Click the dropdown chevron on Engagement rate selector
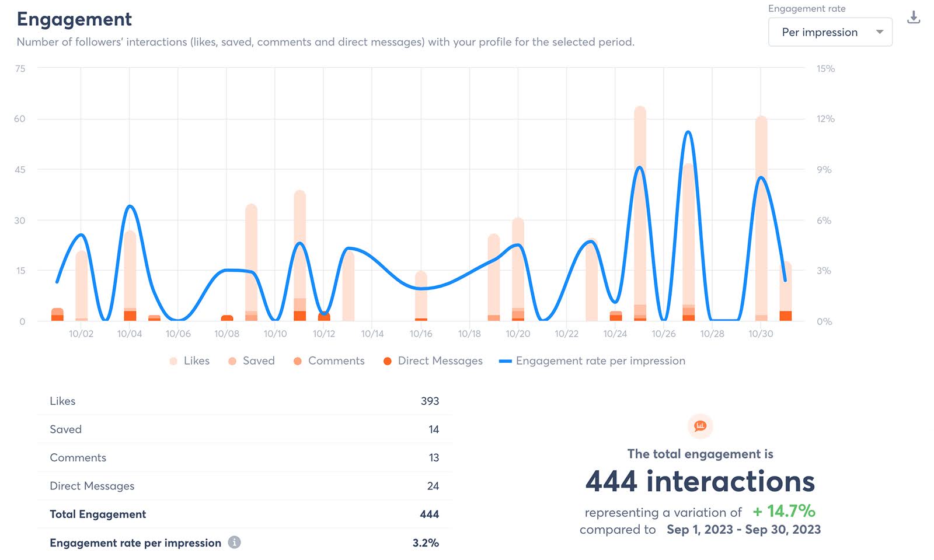This screenshot has width=934, height=560. click(x=880, y=32)
